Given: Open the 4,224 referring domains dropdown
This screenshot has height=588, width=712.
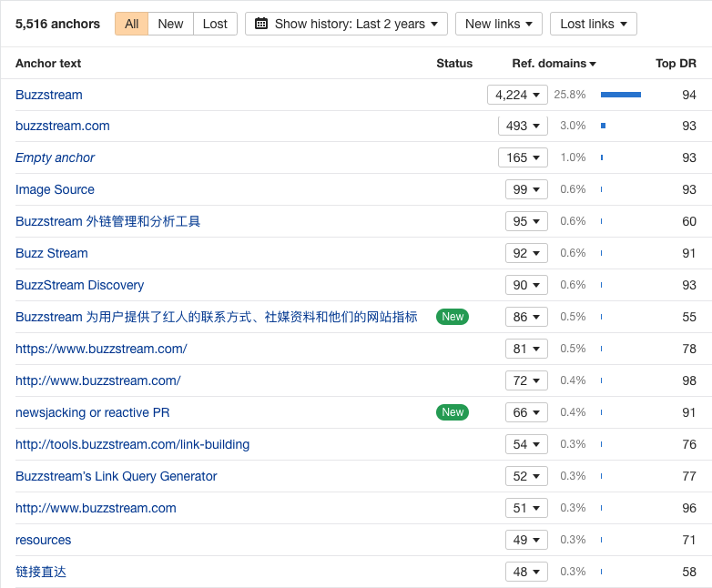Looking at the screenshot, I should tap(517, 95).
